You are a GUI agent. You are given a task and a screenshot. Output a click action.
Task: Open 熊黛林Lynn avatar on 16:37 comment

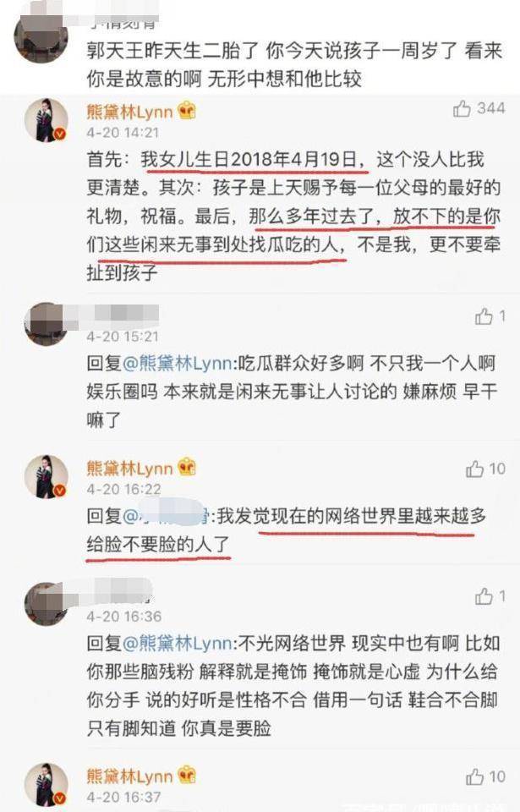[47, 785]
